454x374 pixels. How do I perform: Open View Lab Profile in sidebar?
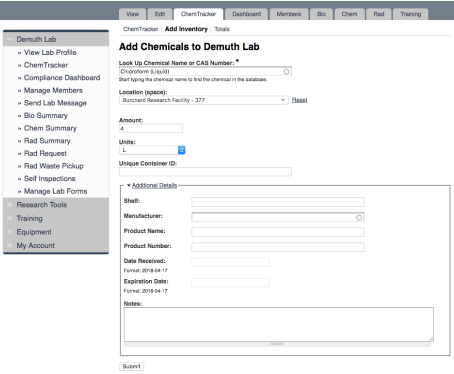pyautogui.click(x=50, y=52)
